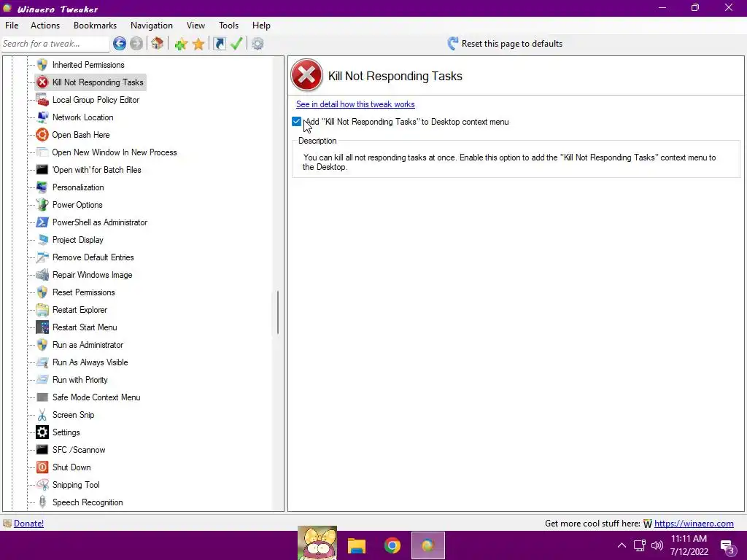Click the Speech Recognition microphone icon
747x560 pixels.
[42, 502]
